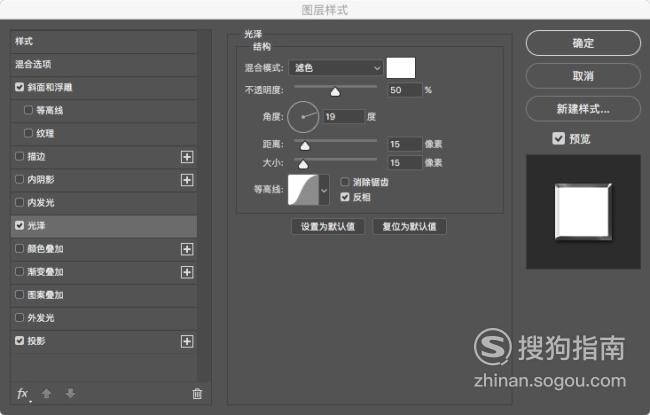Open the 图案叠加 settings row

click(x=104, y=295)
